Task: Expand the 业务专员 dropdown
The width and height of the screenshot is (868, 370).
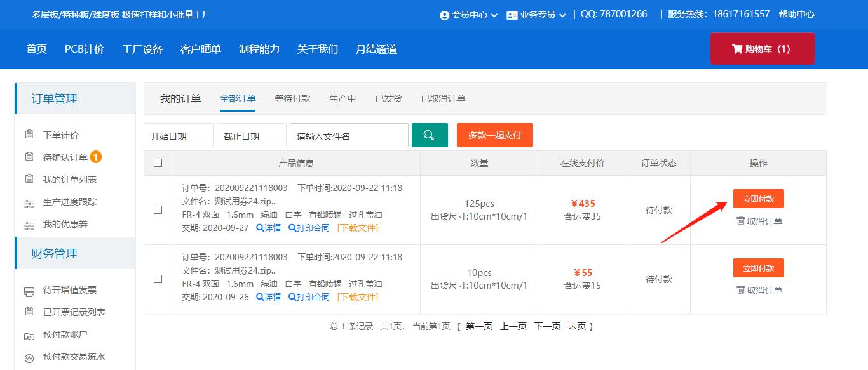Action: click(x=536, y=15)
